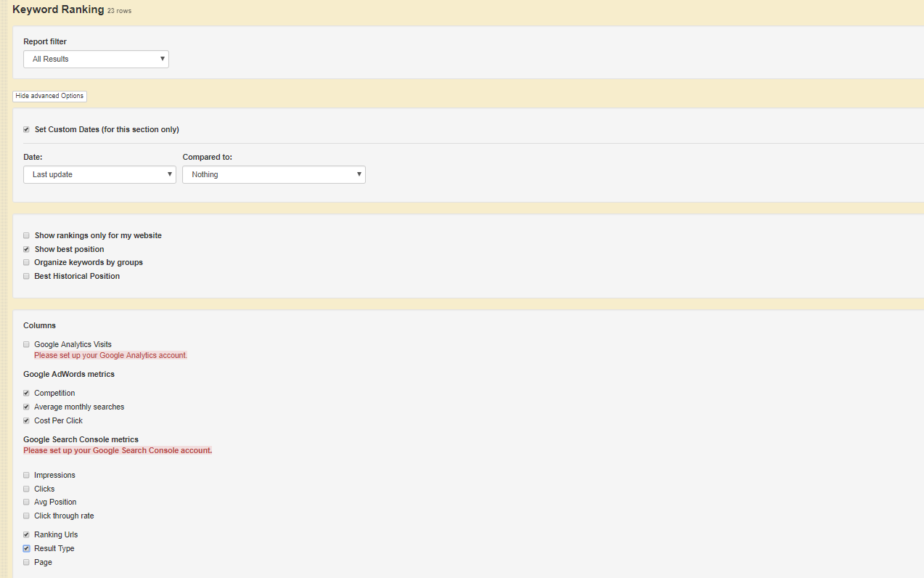924x578 pixels.
Task: Click Hide advanced Options button
Action: click(x=49, y=96)
